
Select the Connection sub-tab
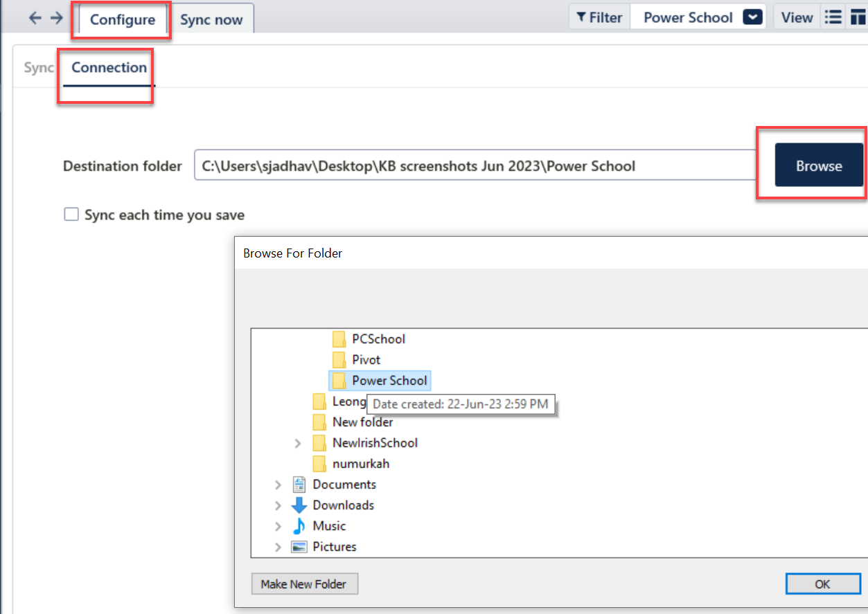(x=109, y=68)
